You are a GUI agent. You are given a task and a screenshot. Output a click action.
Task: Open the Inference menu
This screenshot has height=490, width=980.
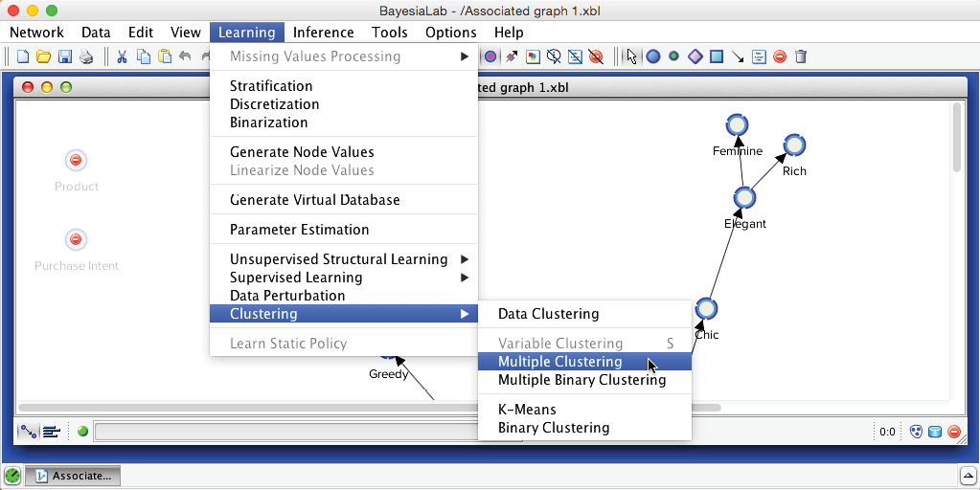coord(328,33)
